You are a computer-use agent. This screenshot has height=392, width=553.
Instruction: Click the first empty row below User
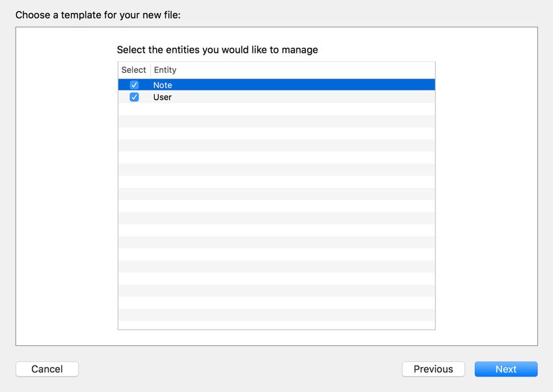point(276,109)
